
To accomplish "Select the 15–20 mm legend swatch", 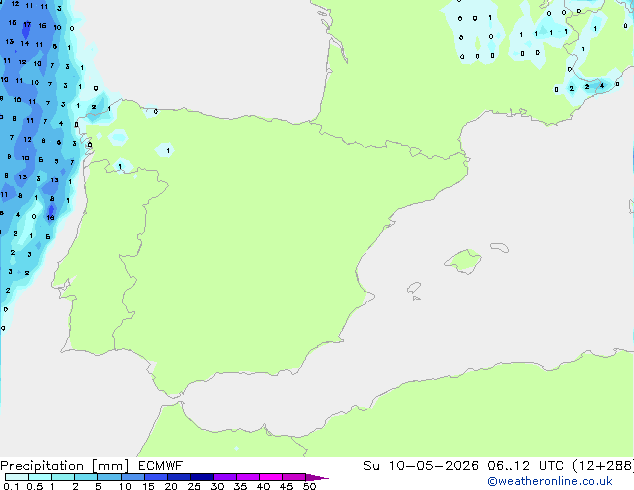I will click(155, 477).
